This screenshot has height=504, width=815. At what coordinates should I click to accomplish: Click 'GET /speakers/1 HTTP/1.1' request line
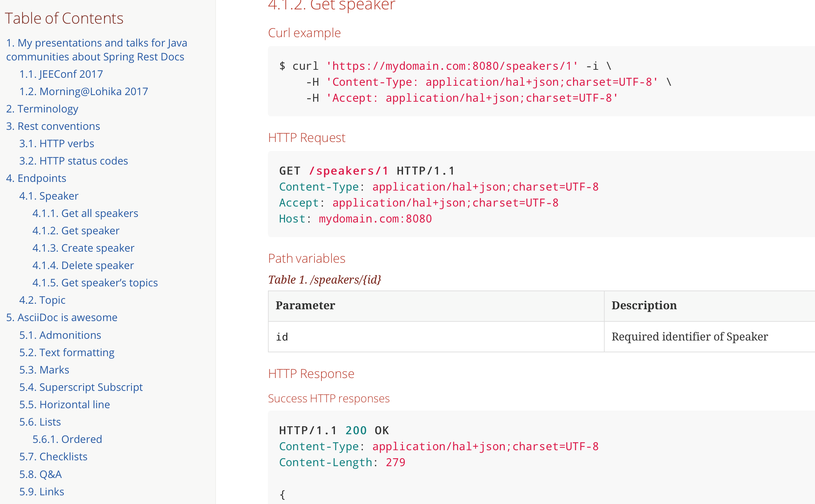pyautogui.click(x=367, y=171)
